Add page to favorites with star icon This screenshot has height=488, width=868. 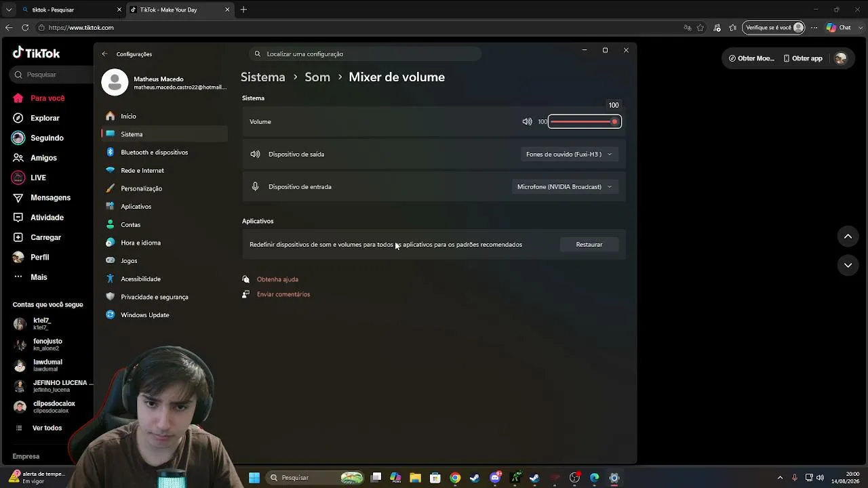[701, 28]
